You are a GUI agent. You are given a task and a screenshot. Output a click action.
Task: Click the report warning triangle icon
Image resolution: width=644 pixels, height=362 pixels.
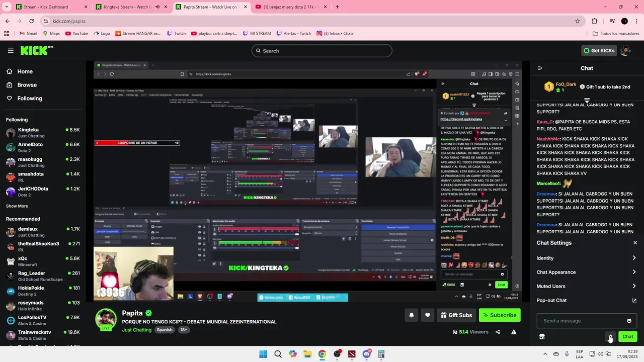514,332
